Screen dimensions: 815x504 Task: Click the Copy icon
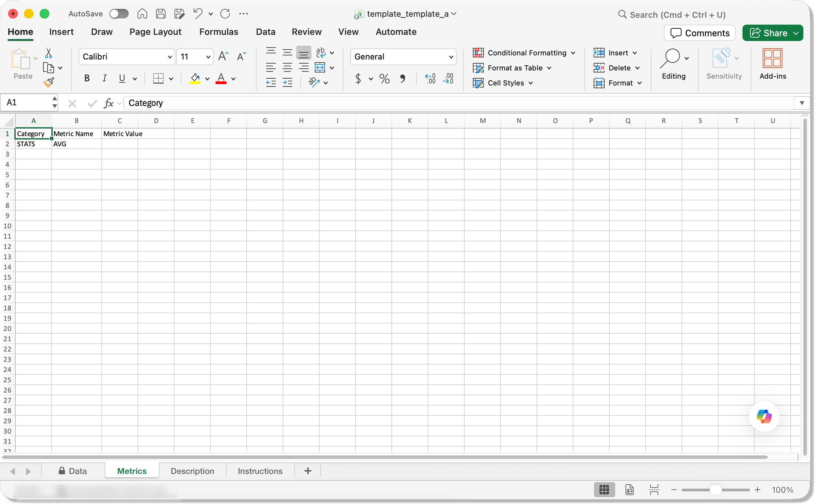tap(49, 68)
